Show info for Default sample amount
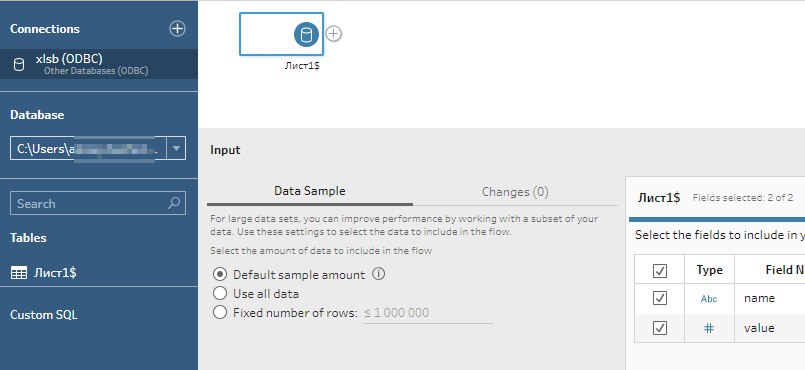This screenshot has height=370, width=805. (378, 274)
